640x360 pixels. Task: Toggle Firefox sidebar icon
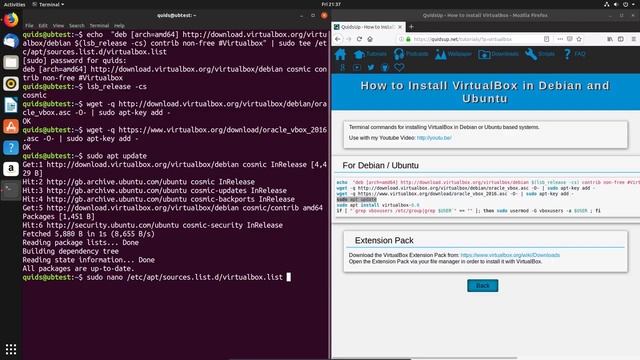621,39
